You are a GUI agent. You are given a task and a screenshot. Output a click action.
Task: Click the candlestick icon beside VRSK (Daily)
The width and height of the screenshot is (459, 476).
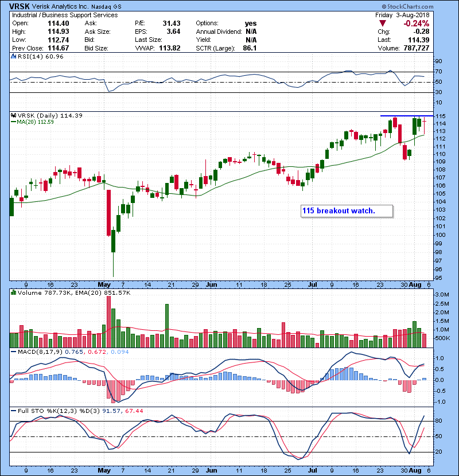(x=13, y=115)
